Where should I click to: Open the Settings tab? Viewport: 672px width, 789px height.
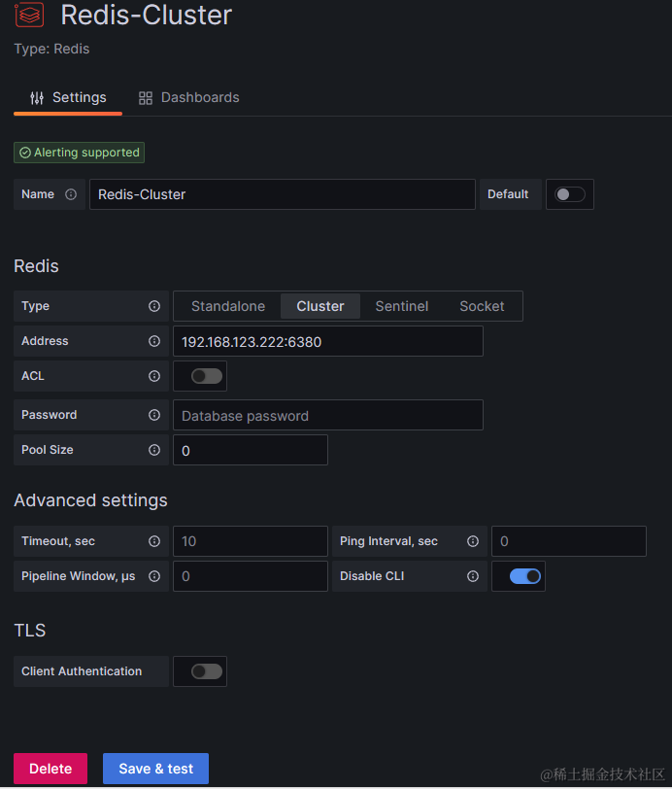[68, 97]
